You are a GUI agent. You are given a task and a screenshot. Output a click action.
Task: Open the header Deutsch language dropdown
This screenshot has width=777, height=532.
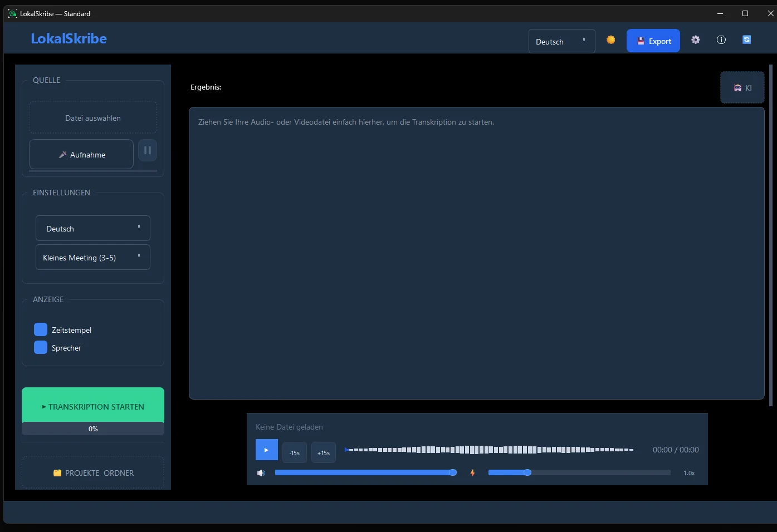(561, 41)
